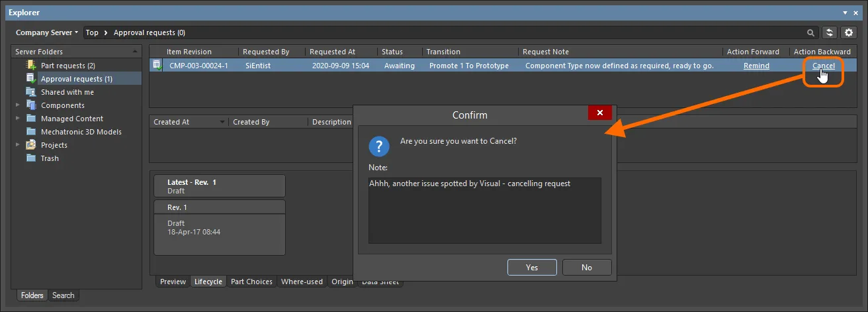This screenshot has height=312, width=868.
Task: Select Approval requests (1) tree row
Action: pos(77,79)
